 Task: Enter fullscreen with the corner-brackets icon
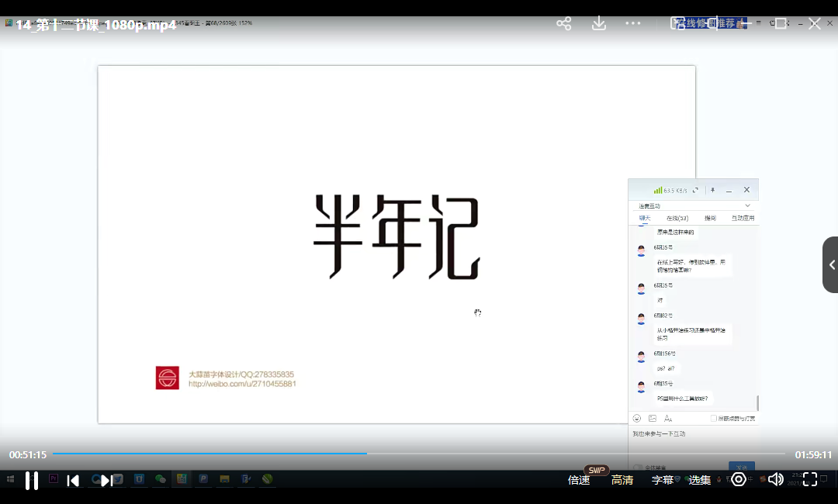coord(810,479)
